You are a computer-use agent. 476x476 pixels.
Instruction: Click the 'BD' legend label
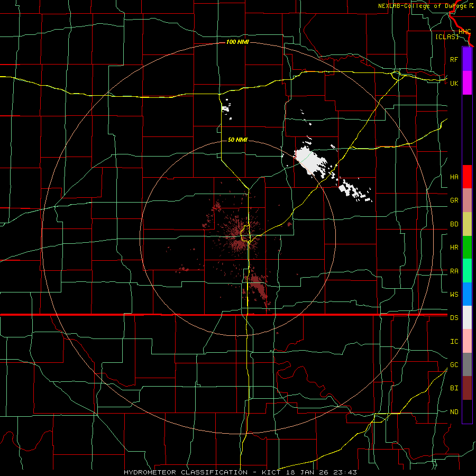[x=454, y=224]
